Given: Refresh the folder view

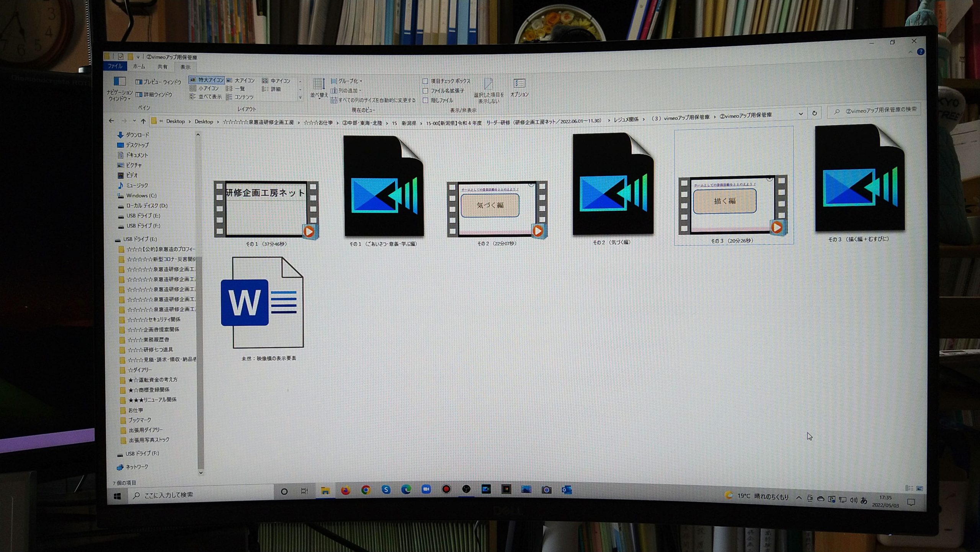Looking at the screenshot, I should tap(814, 113).
